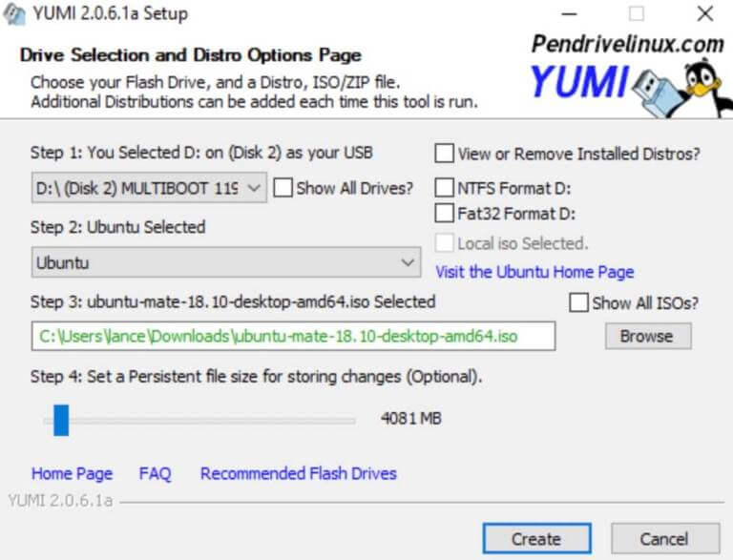
Task: Close the YUMI Setup window
Action: 704,14
